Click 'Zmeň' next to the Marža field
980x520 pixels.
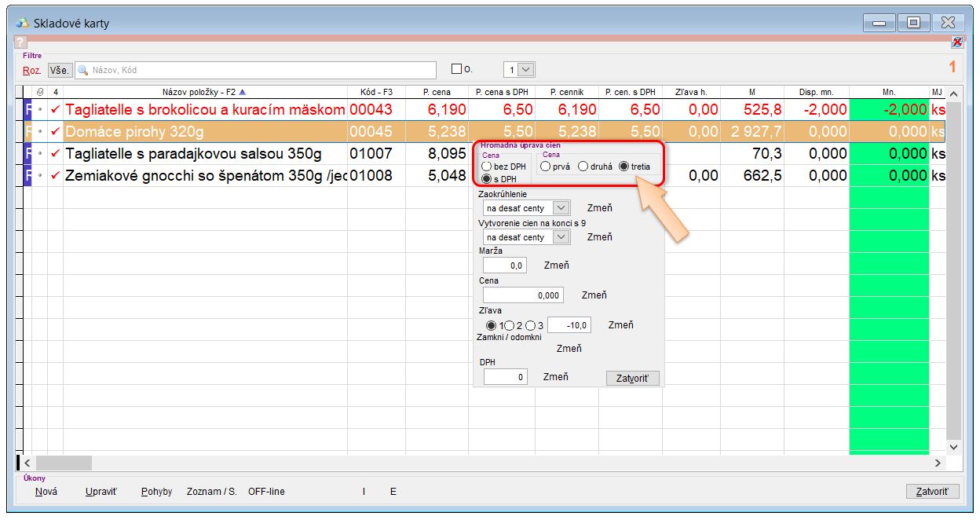556,265
